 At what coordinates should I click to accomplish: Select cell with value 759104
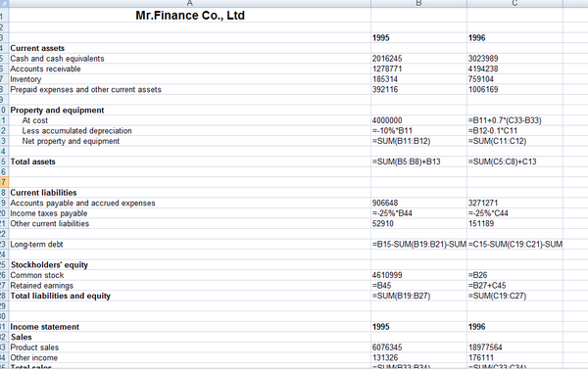[481, 79]
